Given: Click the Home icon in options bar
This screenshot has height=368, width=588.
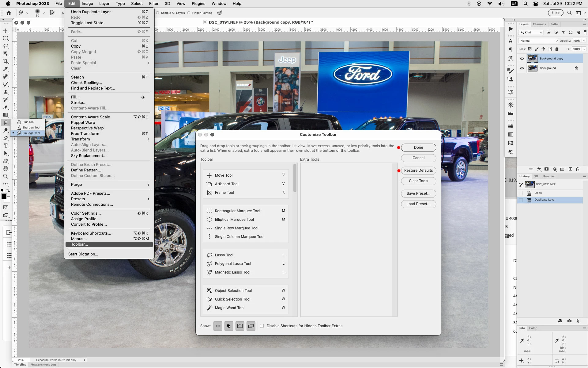Looking at the screenshot, I should click(x=9, y=13).
